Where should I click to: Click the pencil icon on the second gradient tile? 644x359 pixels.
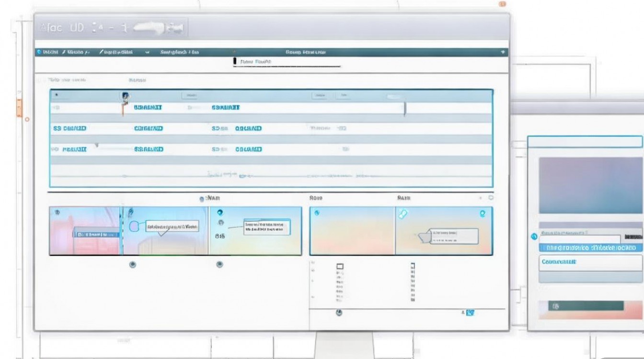(x=130, y=213)
